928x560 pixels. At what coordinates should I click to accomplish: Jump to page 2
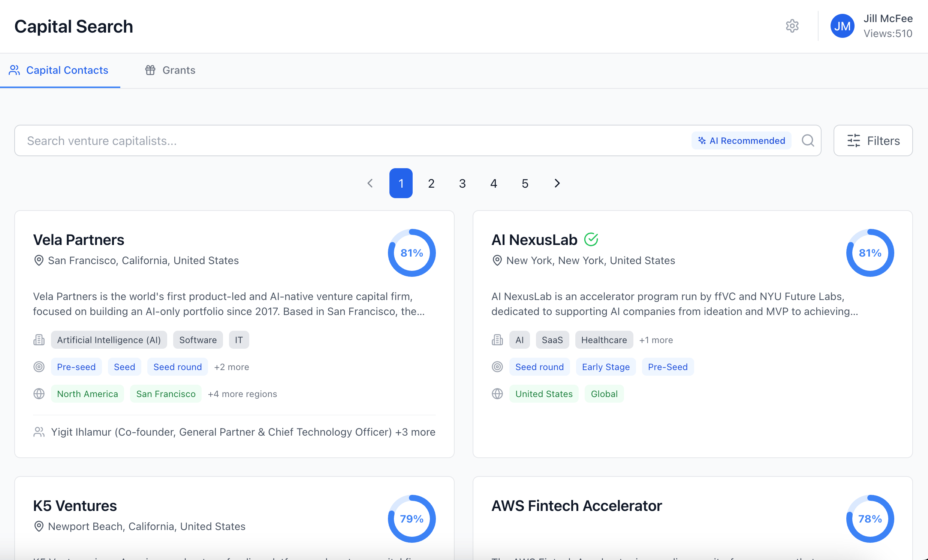coord(431,183)
